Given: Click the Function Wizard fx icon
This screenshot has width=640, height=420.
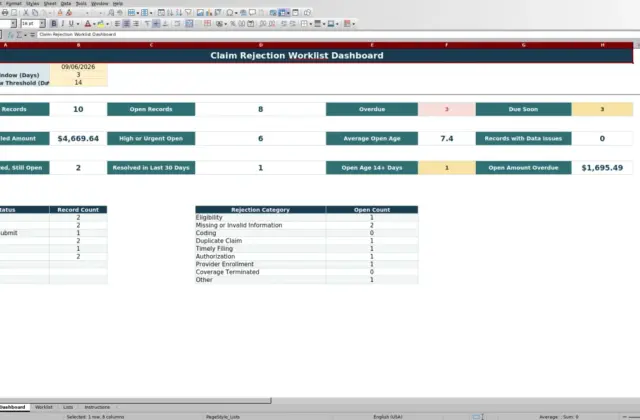Looking at the screenshot, I should point(11,35).
